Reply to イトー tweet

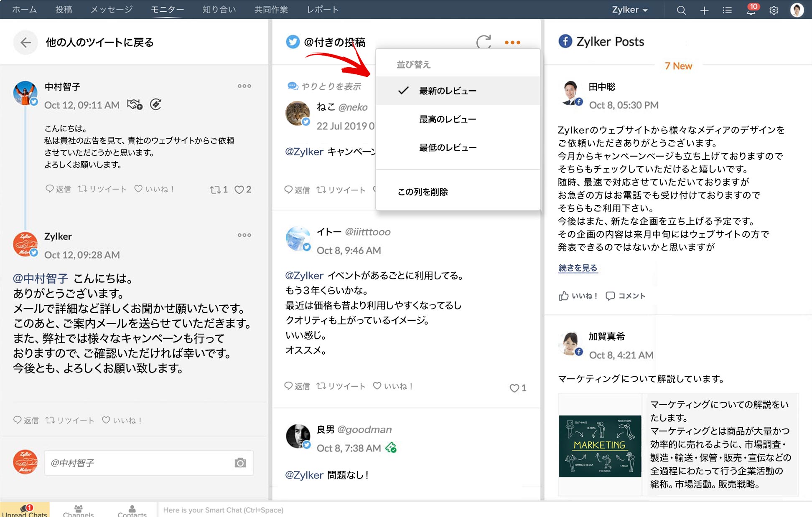pos(297,386)
